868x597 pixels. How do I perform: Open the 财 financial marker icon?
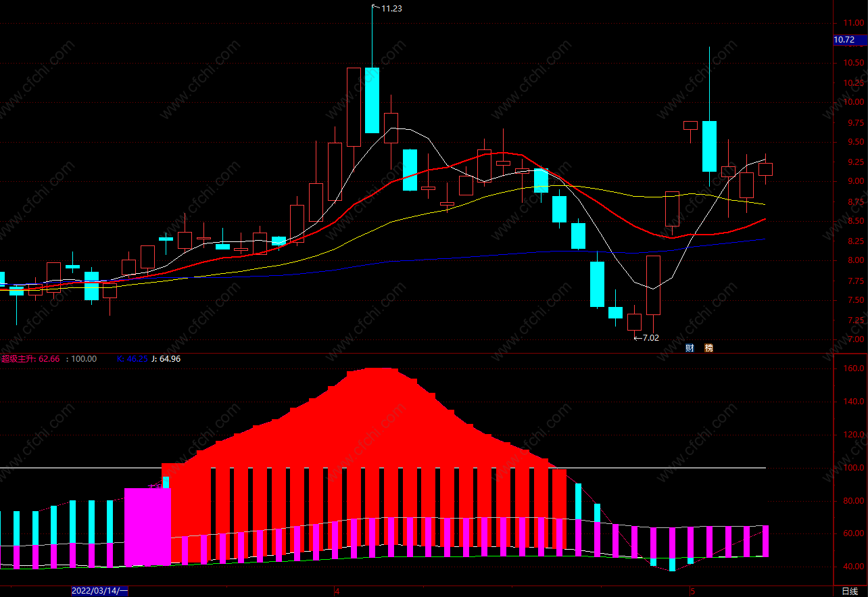(690, 348)
